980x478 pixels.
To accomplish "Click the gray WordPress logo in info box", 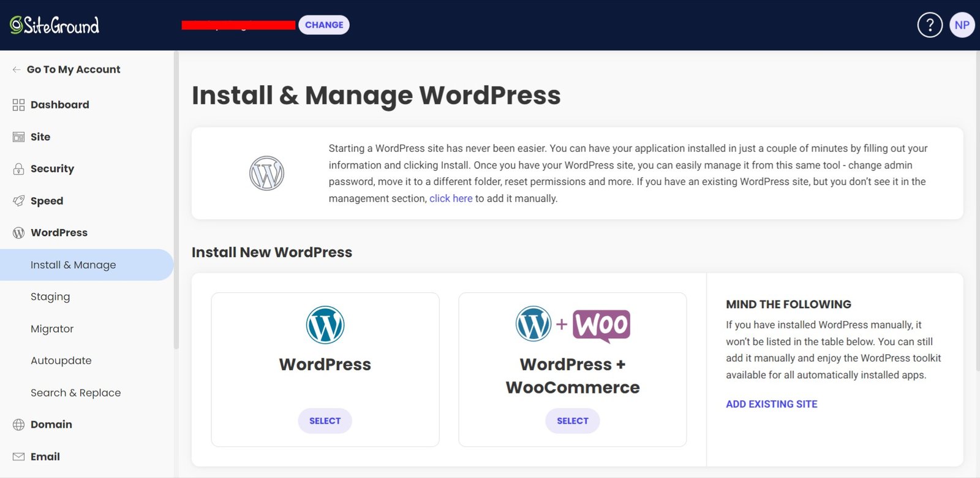I will click(x=266, y=173).
